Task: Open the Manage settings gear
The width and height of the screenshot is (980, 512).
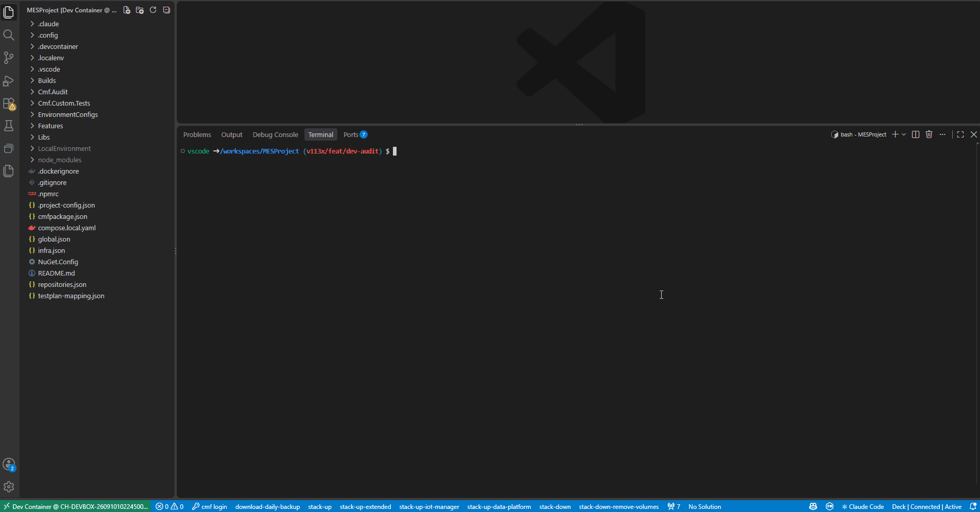Action: click(9, 487)
